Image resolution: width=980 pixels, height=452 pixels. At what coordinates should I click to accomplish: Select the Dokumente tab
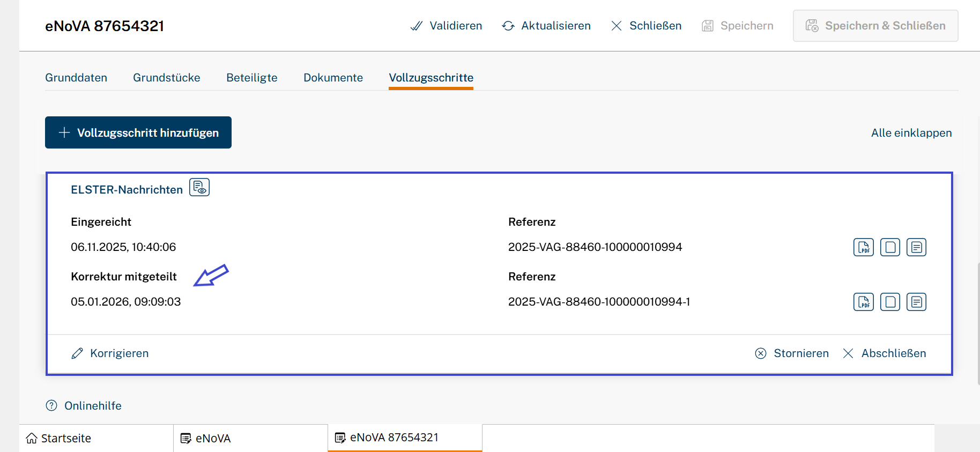[333, 78]
